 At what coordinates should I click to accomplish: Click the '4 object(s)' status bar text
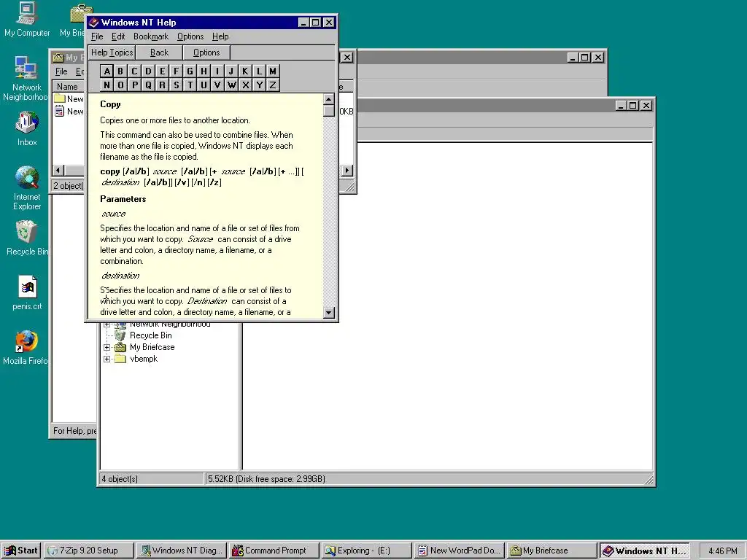[120, 479]
